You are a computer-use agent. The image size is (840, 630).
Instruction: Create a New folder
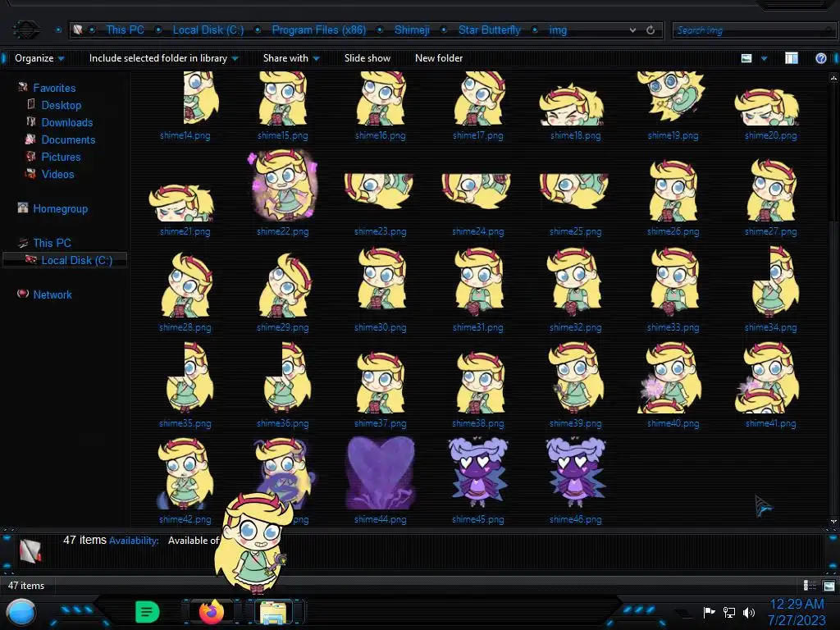click(x=439, y=58)
